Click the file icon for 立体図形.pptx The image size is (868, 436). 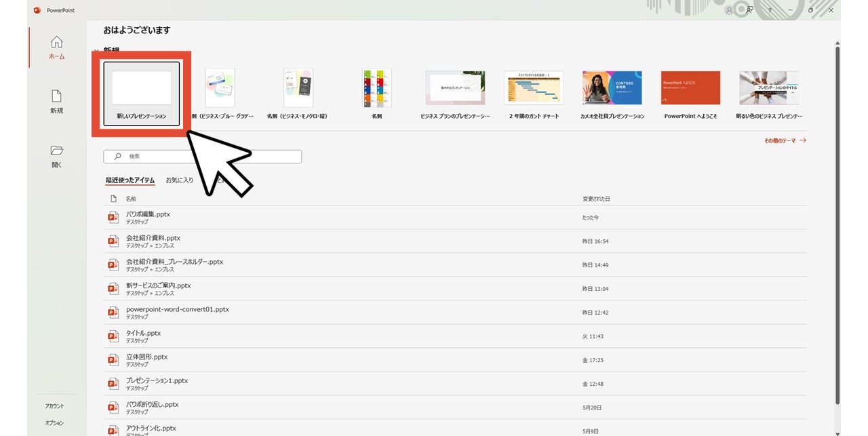[113, 359]
